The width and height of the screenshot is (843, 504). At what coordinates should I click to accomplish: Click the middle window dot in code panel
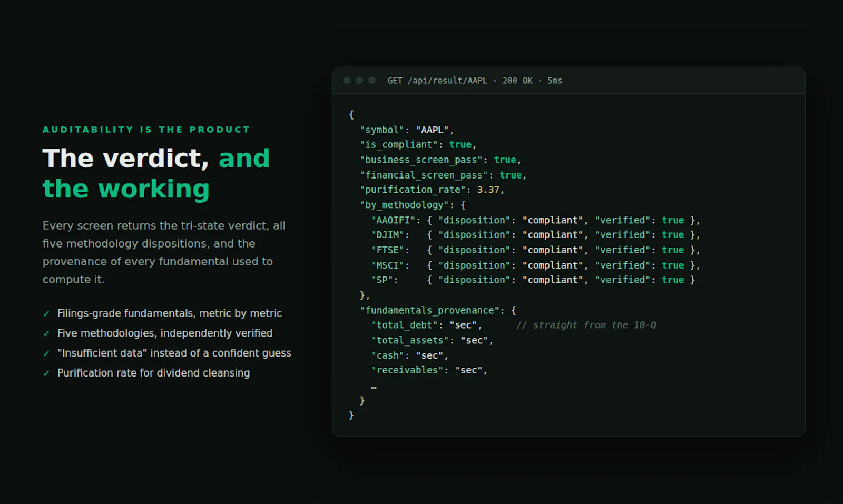(359, 81)
